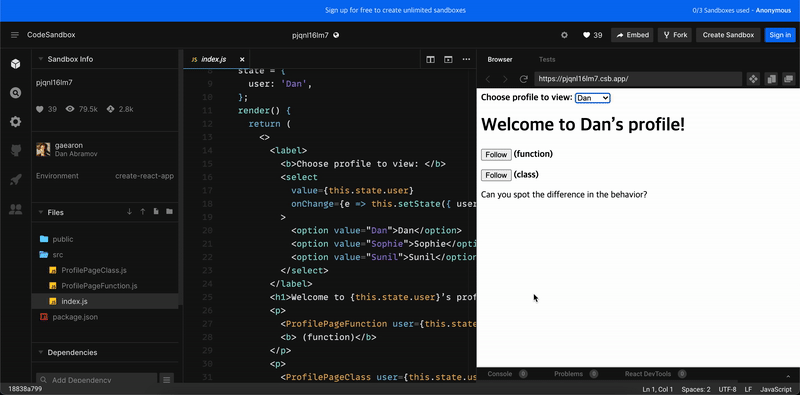Viewport: 800px width, 395px height.
Task: Click the Create Sandbox button
Action: 728,35
